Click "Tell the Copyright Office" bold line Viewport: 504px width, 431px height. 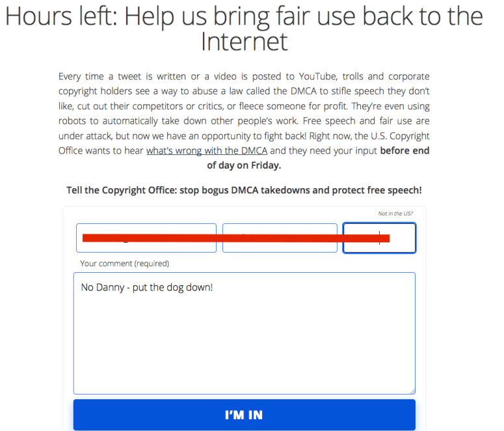[122, 190]
